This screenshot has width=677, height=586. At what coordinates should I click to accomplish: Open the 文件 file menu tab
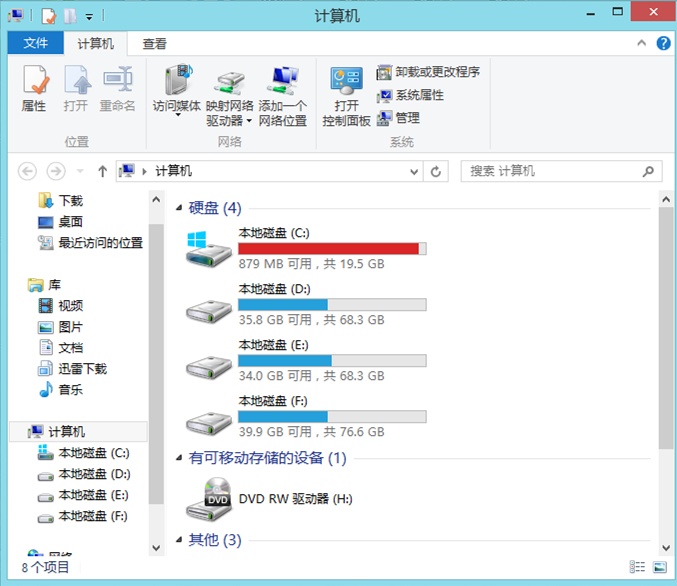(35, 43)
